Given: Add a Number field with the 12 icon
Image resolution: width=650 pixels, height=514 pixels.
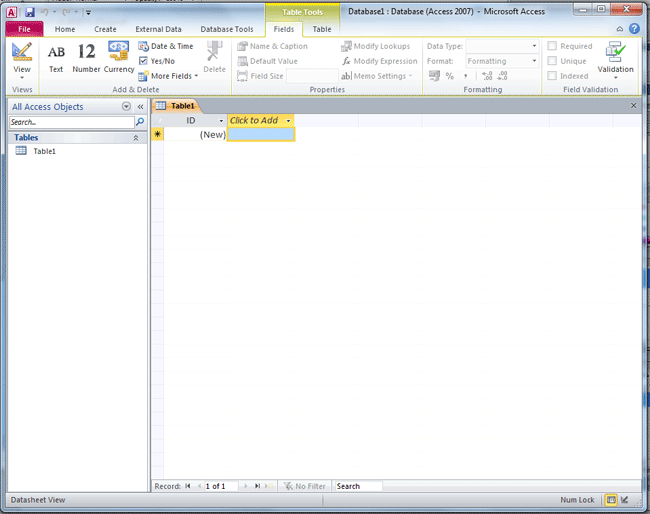Looking at the screenshot, I should tap(86, 58).
